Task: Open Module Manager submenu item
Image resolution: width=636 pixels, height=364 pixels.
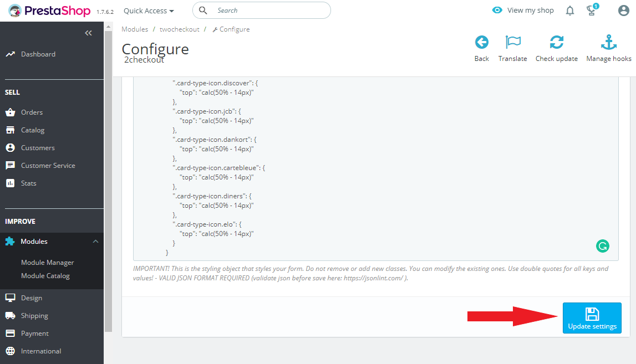Action: click(48, 263)
